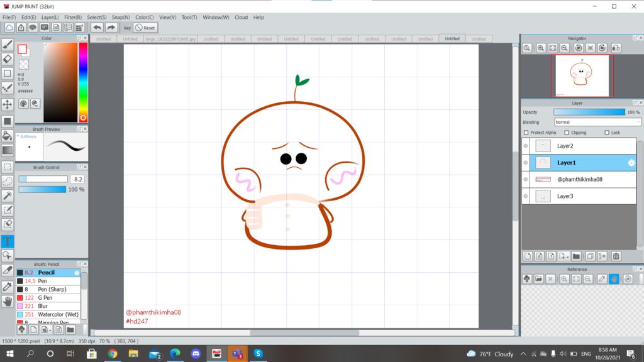
Task: Toggle transparent color swatch
Action: coord(24,65)
